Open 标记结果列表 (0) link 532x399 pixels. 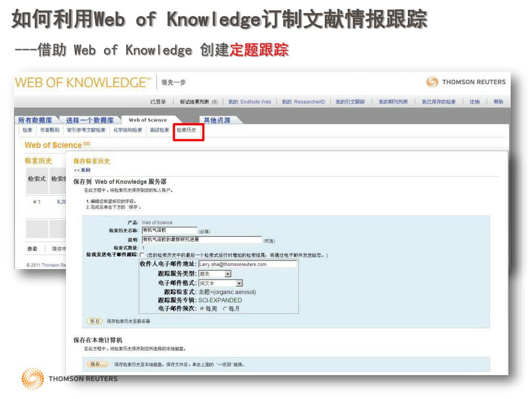(x=199, y=102)
